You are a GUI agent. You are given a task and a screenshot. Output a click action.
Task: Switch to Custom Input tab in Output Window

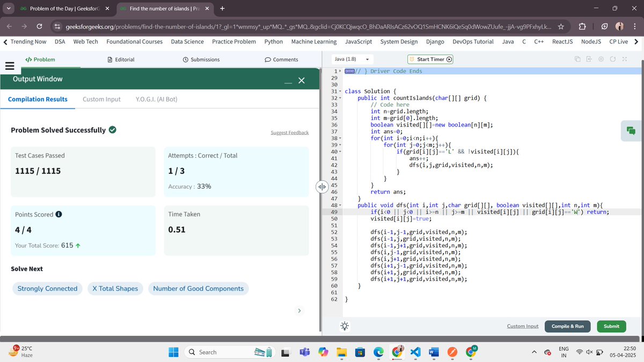[101, 99]
